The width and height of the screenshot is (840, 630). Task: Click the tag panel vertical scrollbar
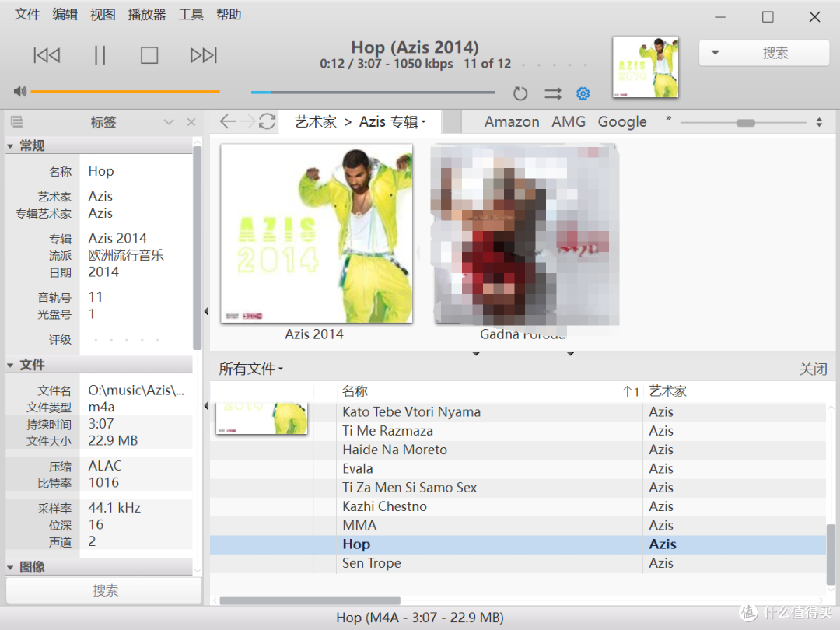click(197, 249)
